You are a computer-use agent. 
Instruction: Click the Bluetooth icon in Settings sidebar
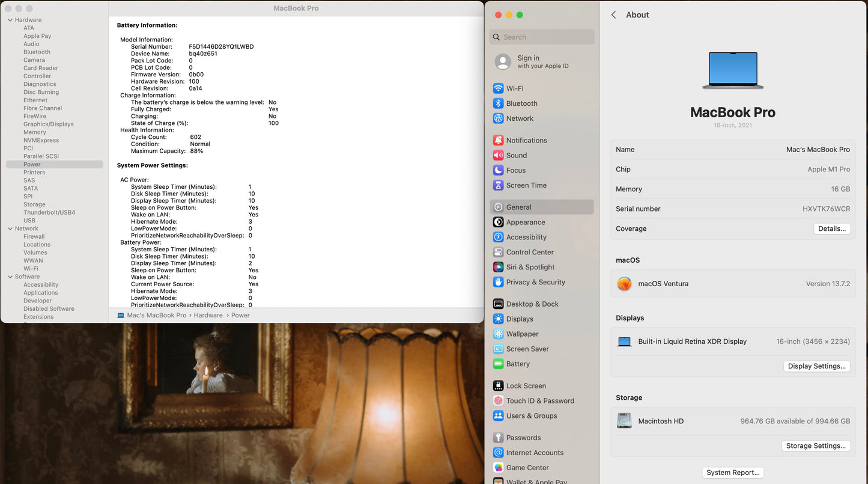pos(498,103)
